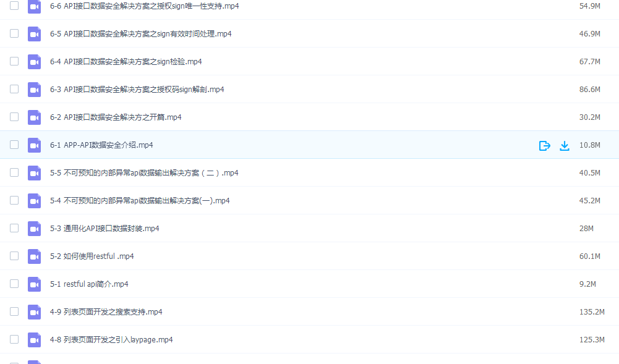Tick the checkbox for 6-5 sign有效时间处理 file
Screen dimensions: 619x364
(14, 33)
